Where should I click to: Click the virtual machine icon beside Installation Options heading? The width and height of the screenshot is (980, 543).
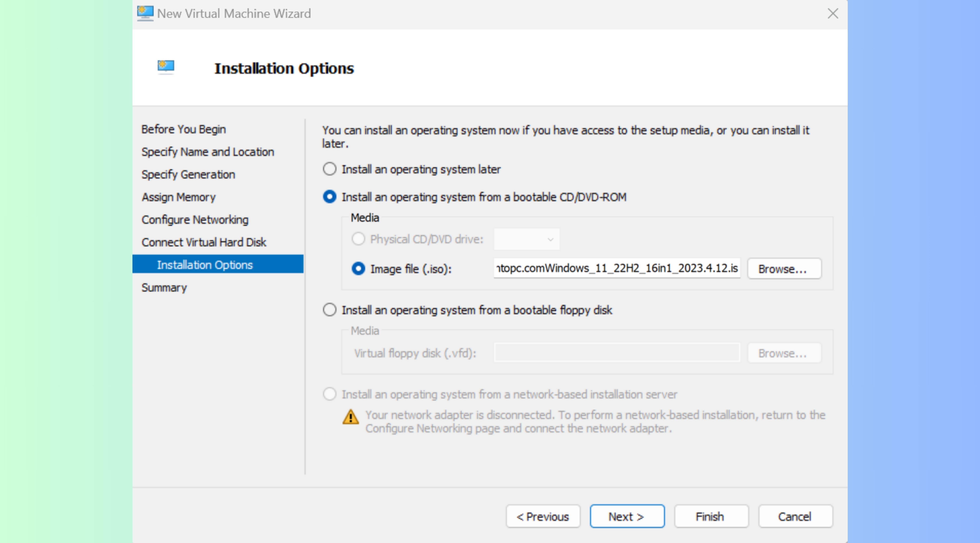point(166,67)
